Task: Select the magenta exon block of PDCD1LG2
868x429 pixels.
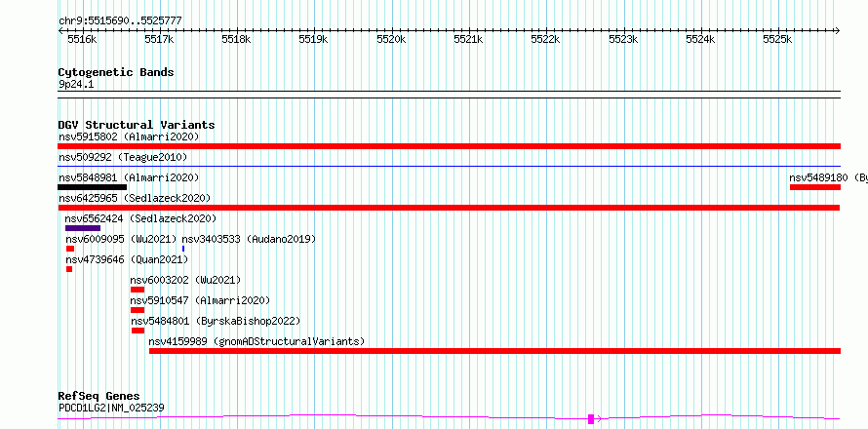Action: pos(591,419)
